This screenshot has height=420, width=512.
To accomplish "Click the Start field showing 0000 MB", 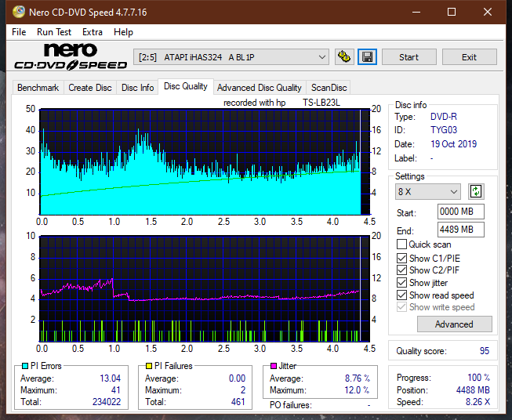I will [461, 212].
